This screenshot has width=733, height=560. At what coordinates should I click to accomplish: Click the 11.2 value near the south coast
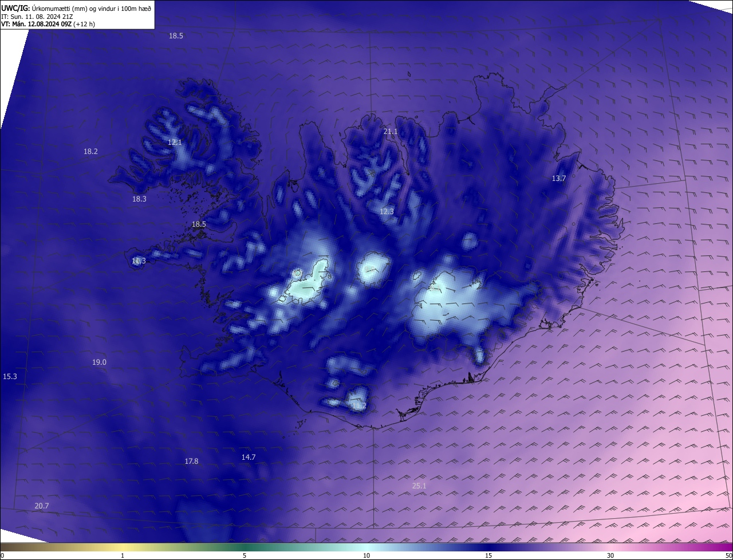pos(358,406)
